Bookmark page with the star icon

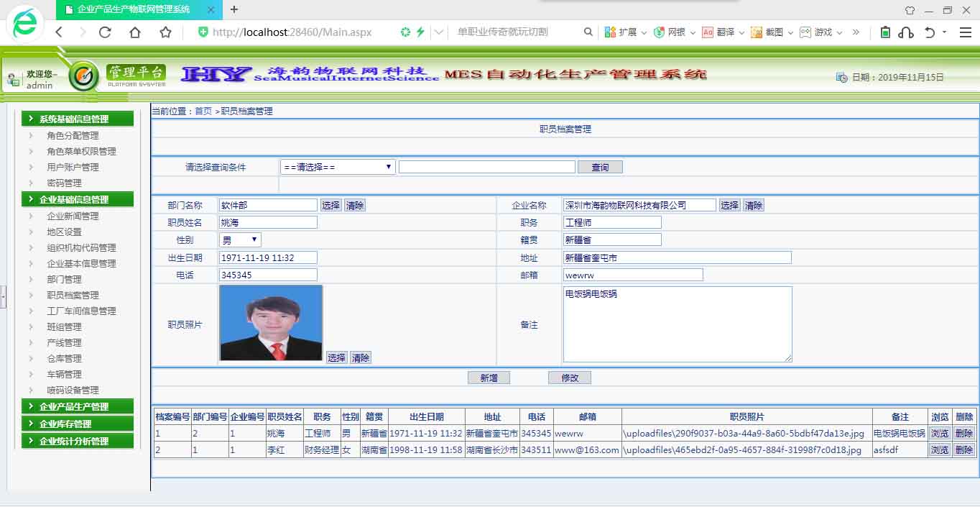165,32
